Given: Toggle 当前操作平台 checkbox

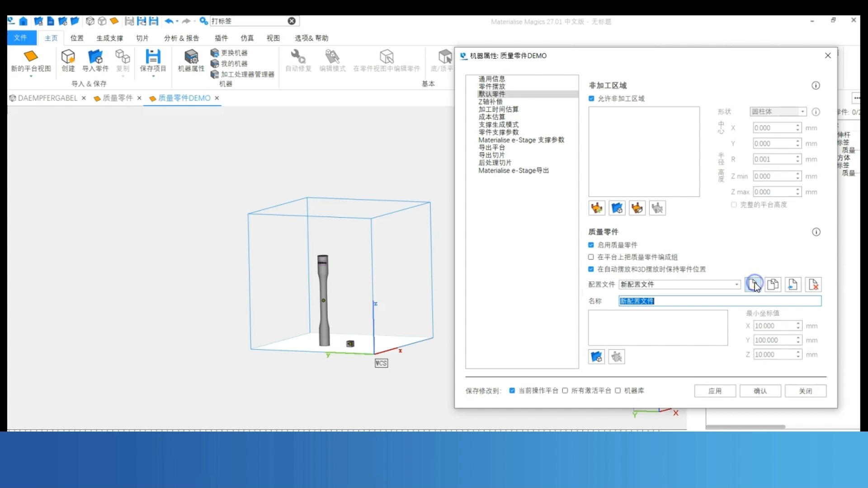Looking at the screenshot, I should pos(512,390).
